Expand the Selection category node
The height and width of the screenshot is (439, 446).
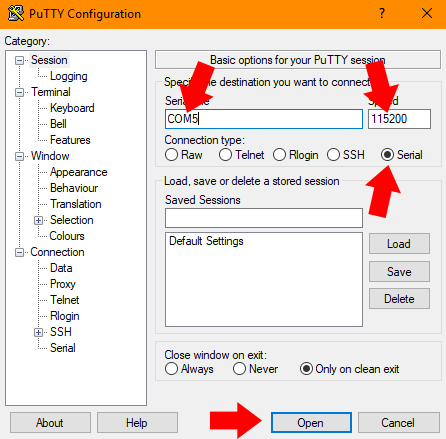[39, 220]
